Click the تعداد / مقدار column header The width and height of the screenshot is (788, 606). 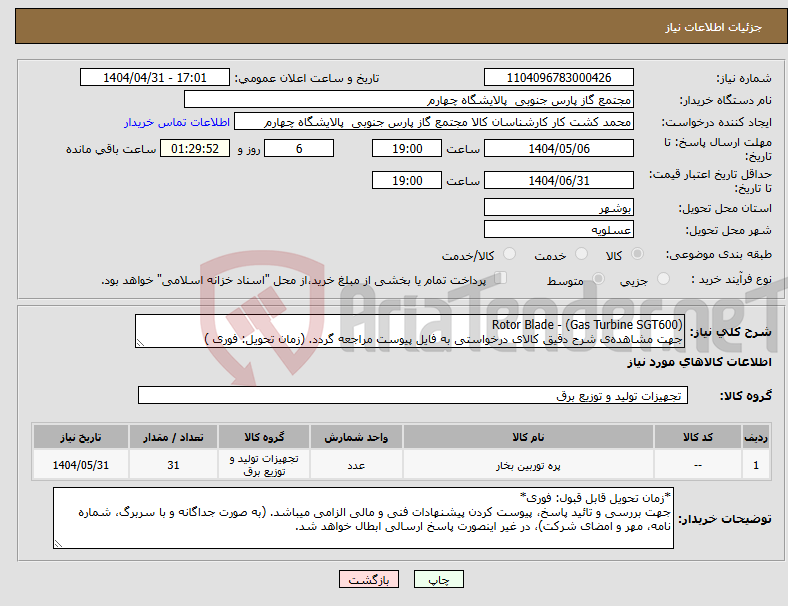pos(173,437)
